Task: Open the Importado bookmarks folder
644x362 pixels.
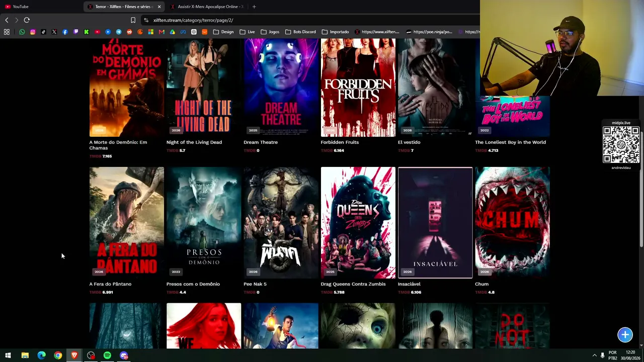Action: [x=335, y=32]
